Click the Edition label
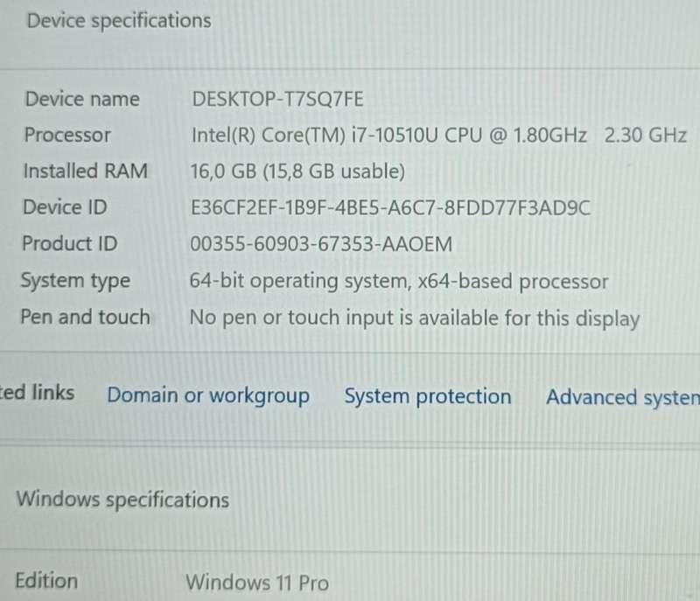This screenshot has width=700, height=601. [x=46, y=581]
